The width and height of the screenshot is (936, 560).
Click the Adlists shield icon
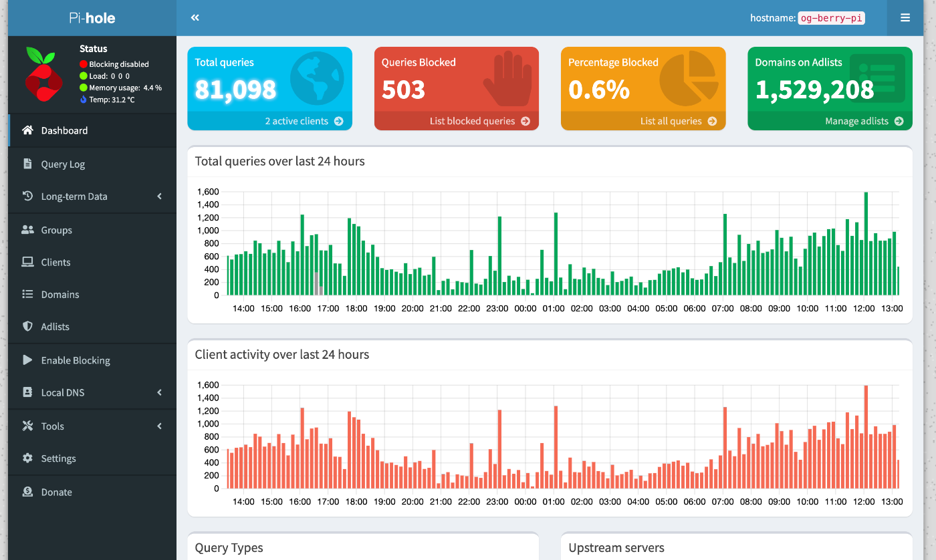click(x=27, y=326)
